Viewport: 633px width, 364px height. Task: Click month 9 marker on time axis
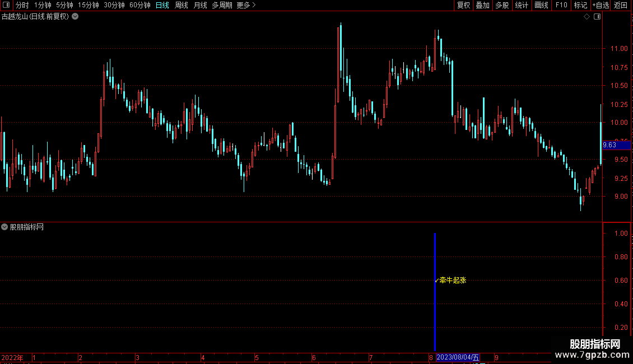point(496,357)
